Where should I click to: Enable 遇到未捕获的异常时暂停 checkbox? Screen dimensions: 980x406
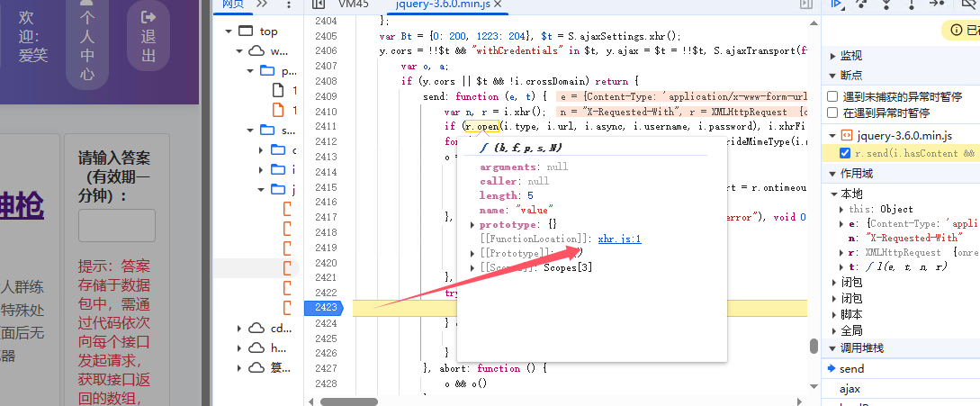tap(832, 96)
